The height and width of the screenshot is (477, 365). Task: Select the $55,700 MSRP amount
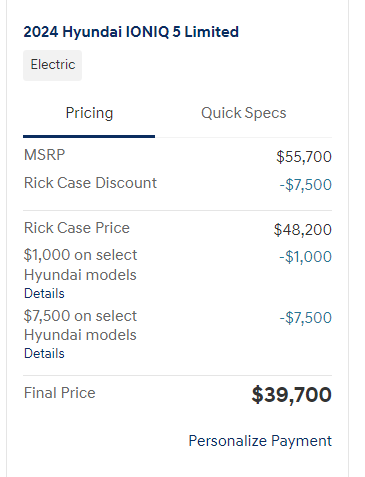click(x=304, y=157)
